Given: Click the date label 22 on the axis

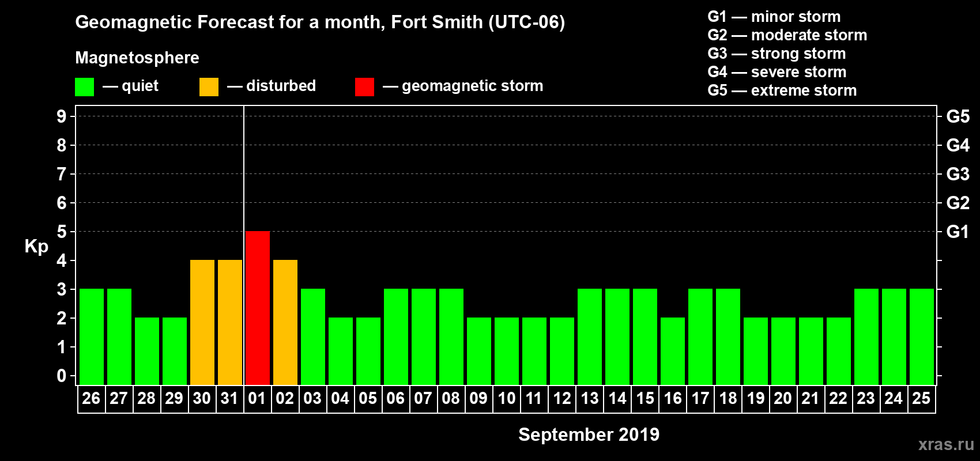Looking at the screenshot, I should (838, 399).
